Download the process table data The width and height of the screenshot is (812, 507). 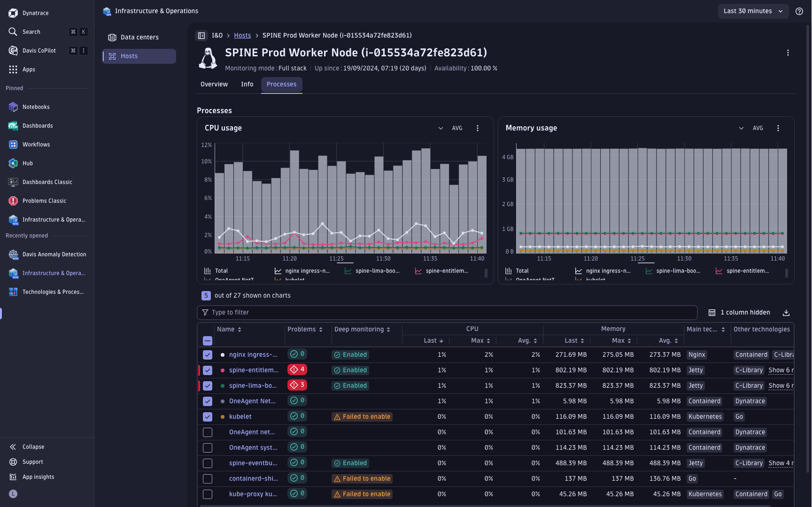pyautogui.click(x=786, y=313)
